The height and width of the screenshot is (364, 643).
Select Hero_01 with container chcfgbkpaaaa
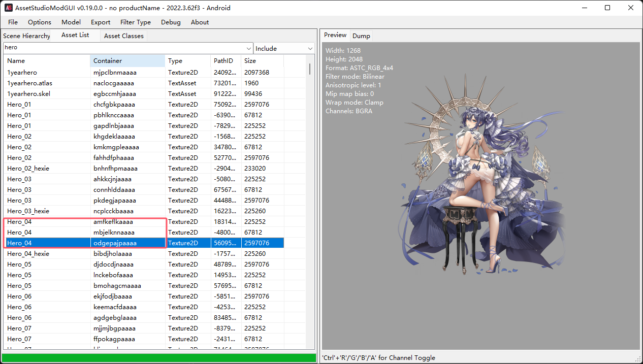(x=144, y=105)
